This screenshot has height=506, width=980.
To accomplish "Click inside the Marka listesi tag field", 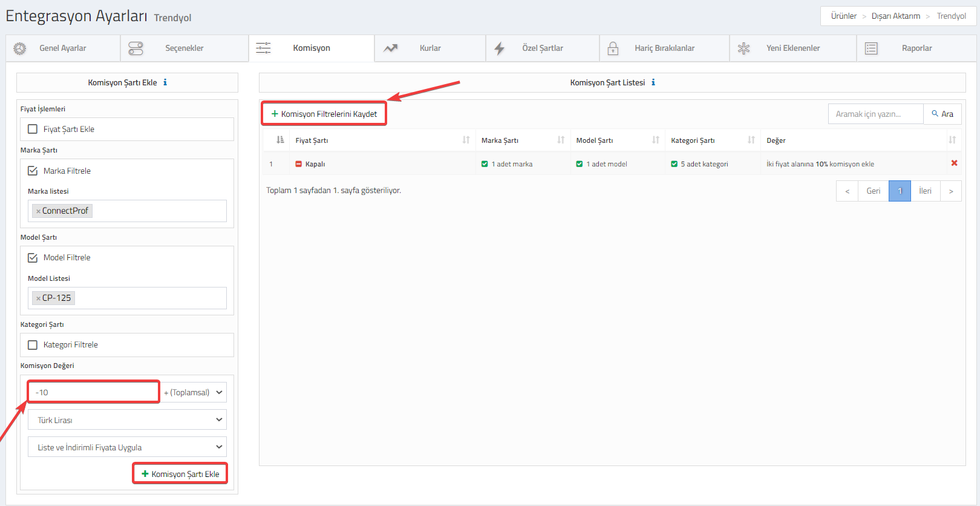I will pyautogui.click(x=127, y=211).
